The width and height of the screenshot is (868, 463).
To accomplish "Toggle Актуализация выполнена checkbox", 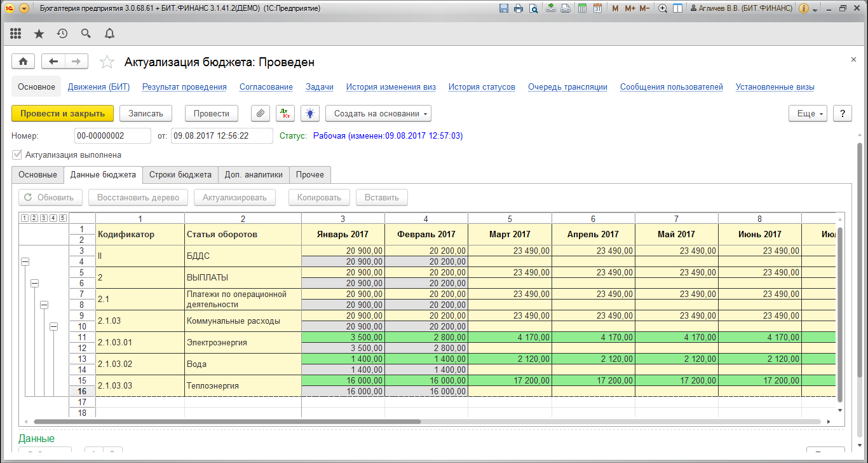I will coord(17,155).
